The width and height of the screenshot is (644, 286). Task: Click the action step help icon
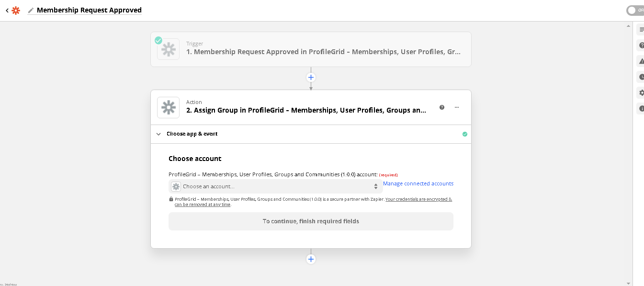tap(442, 107)
